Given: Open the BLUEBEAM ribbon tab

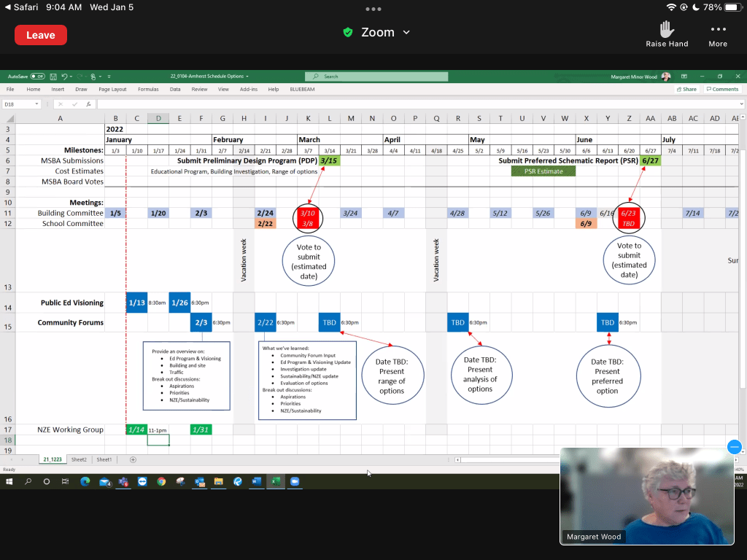Looking at the screenshot, I should point(303,89).
